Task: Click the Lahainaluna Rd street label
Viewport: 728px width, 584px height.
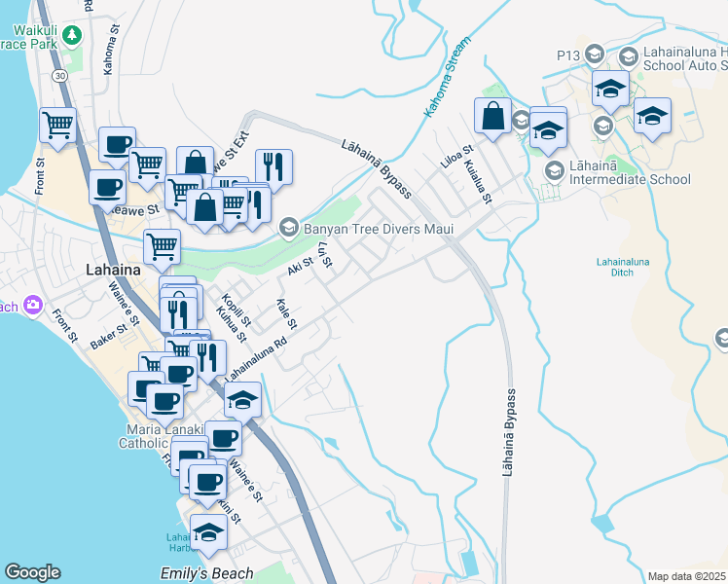Action: coord(256,360)
